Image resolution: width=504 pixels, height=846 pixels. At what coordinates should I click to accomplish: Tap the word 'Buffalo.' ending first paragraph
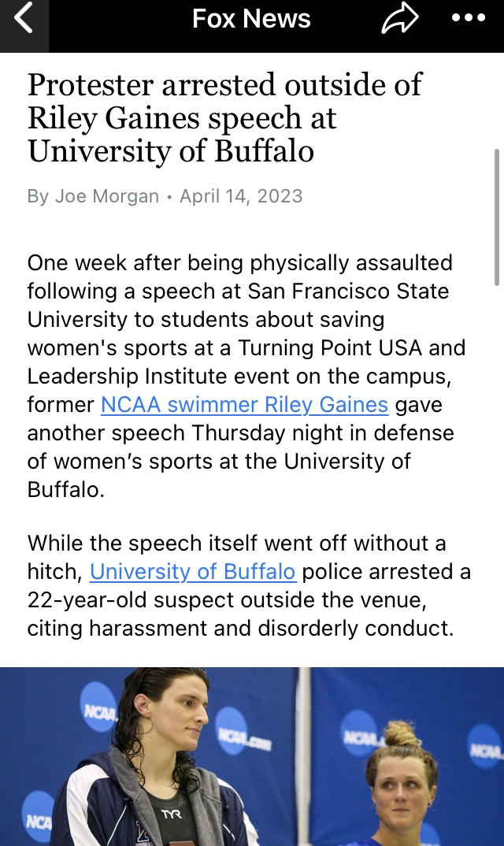(x=66, y=489)
